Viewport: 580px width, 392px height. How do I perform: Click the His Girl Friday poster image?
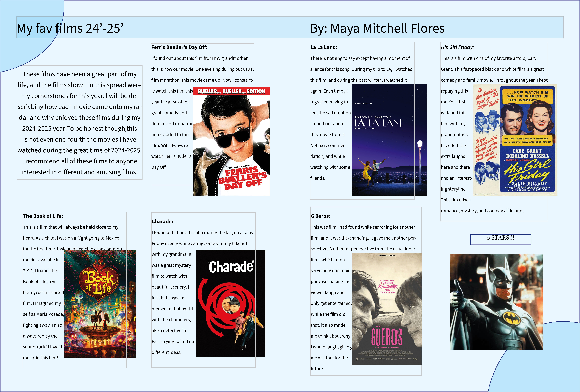click(x=515, y=140)
